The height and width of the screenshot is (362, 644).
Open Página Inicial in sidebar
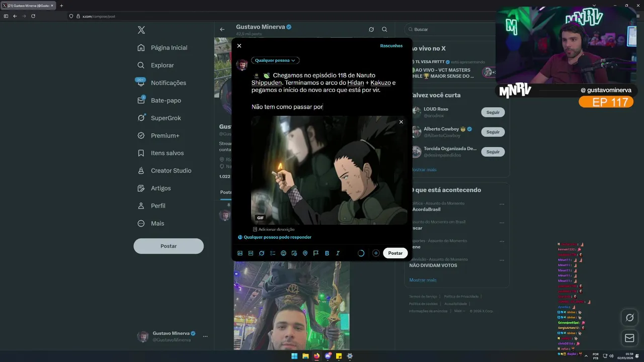162,48
